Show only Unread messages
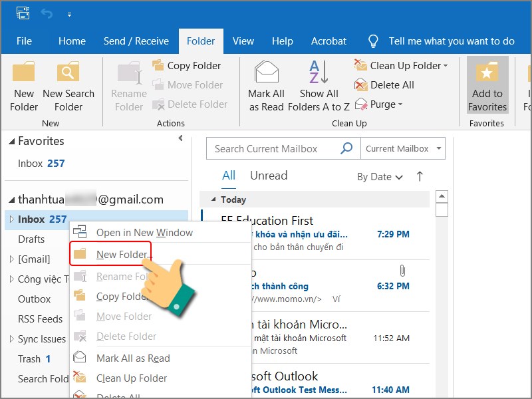Viewport: 532px width, 399px height. click(x=269, y=176)
